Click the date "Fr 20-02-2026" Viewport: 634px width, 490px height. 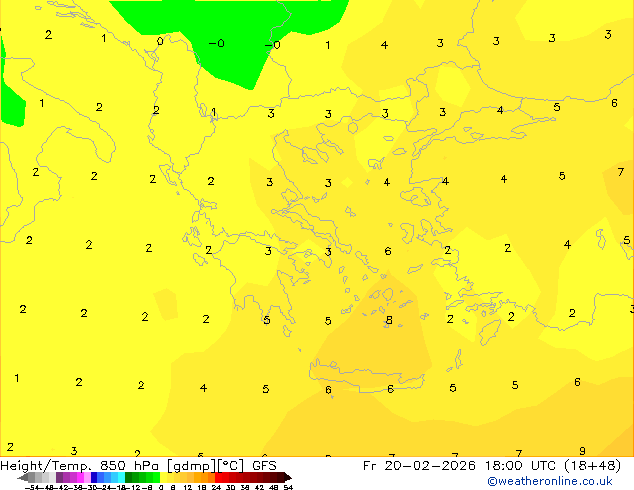click(x=419, y=466)
